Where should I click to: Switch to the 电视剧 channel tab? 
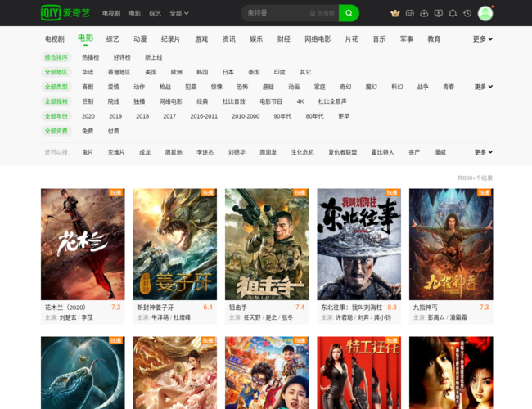55,39
